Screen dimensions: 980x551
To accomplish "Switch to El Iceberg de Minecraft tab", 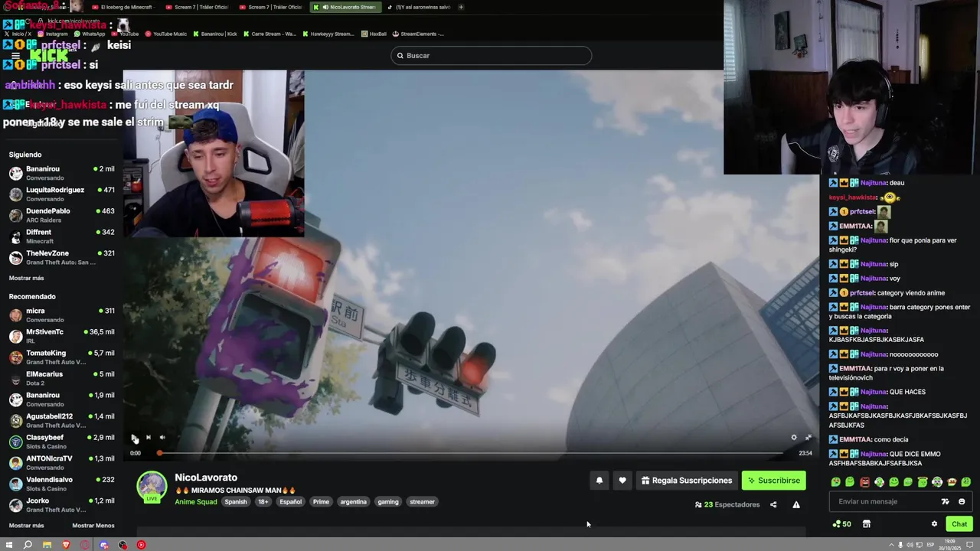I will tap(122, 7).
